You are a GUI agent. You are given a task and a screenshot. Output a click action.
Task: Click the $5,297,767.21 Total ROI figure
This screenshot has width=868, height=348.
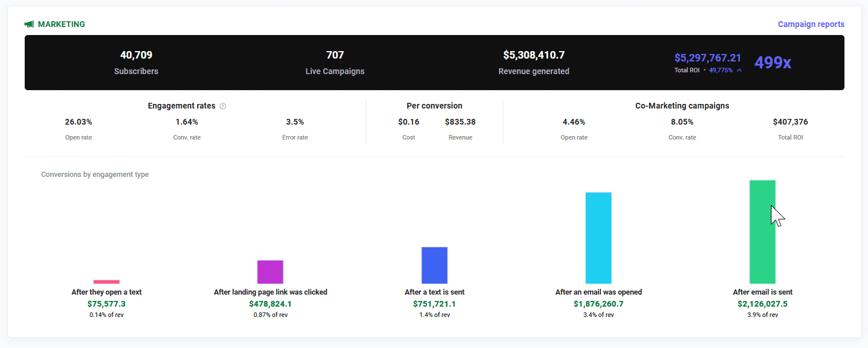tap(708, 58)
